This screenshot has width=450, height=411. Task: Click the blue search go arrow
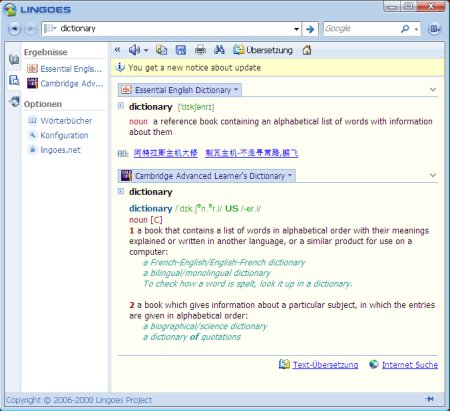coord(310,29)
